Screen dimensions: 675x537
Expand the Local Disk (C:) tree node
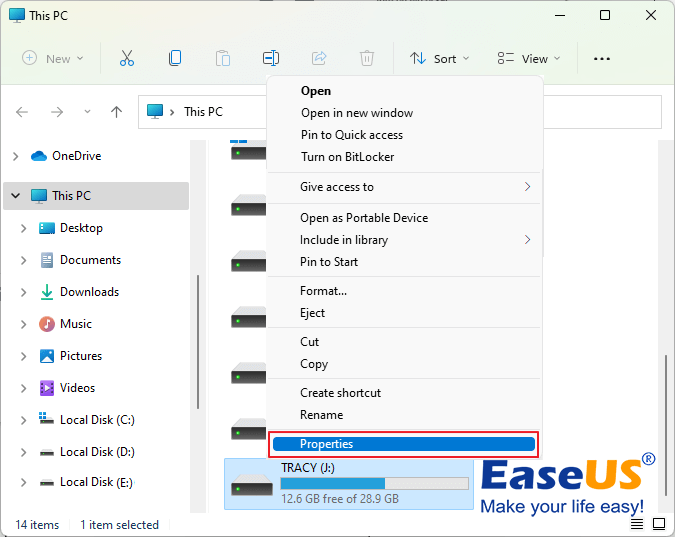pos(24,420)
